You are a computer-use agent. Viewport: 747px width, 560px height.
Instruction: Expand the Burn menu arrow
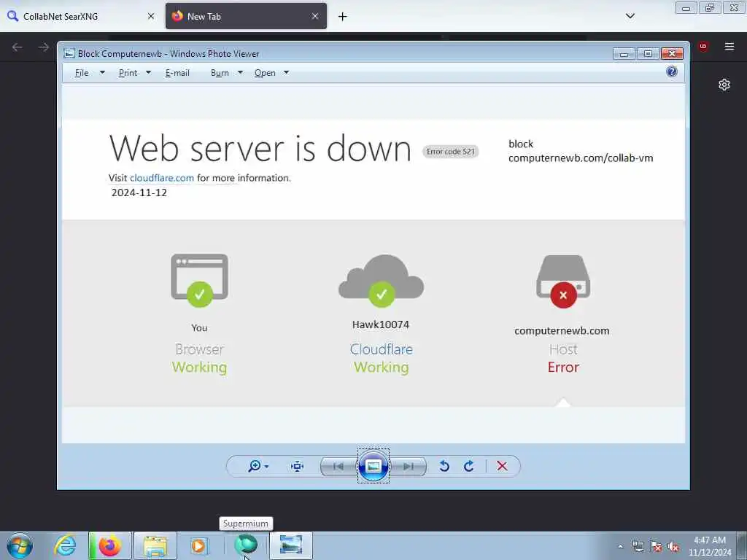coord(240,72)
